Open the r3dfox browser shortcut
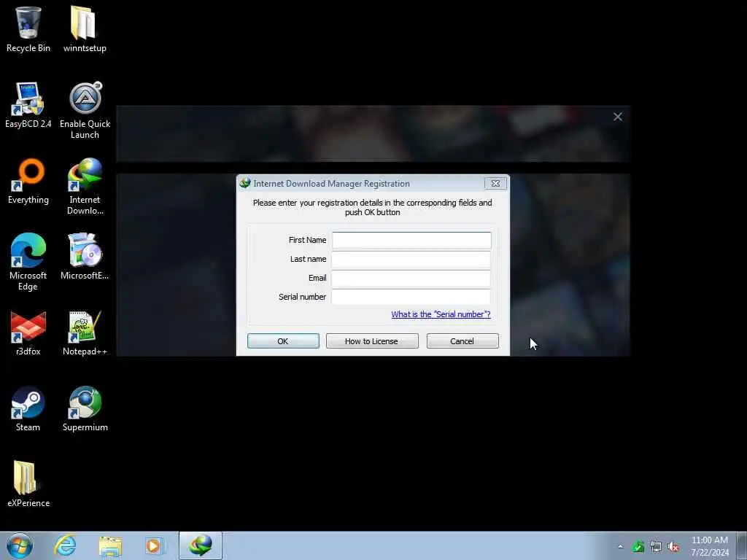The image size is (747, 560). 28,332
